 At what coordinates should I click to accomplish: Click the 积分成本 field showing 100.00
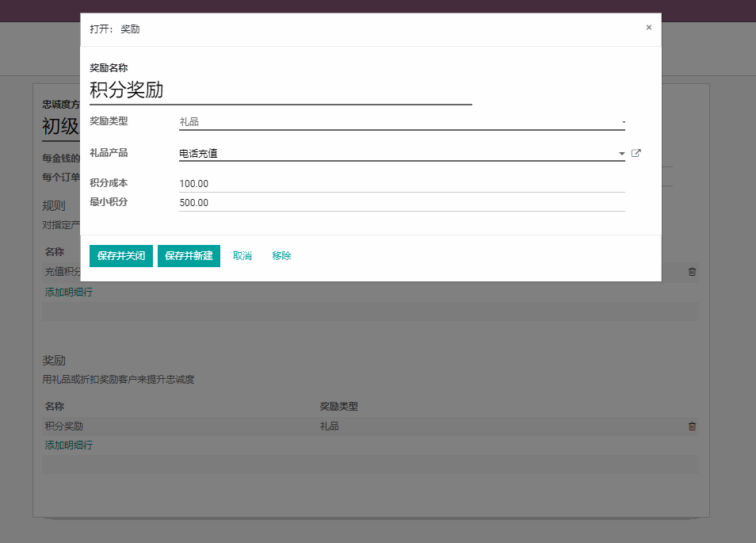click(x=402, y=184)
